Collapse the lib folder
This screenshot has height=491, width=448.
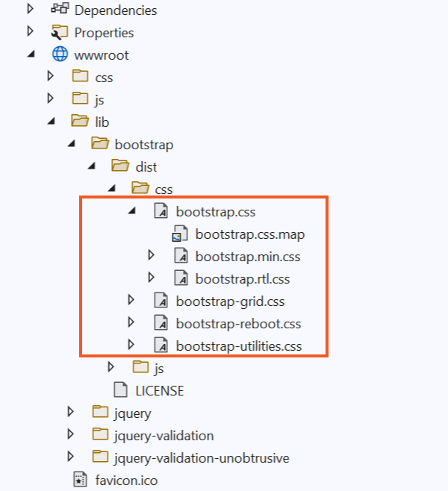coord(51,121)
